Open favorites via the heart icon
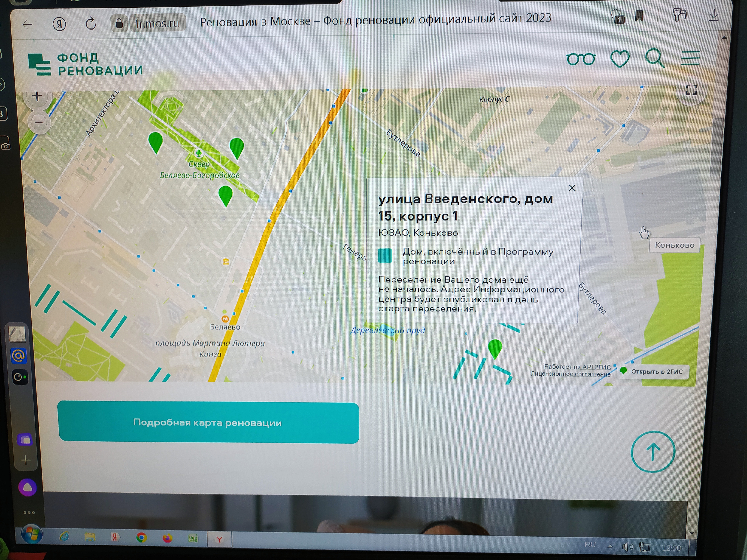The height and width of the screenshot is (560, 747). pos(620,59)
